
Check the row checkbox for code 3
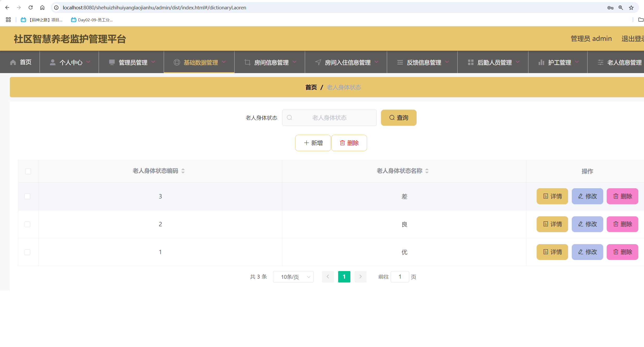[27, 196]
